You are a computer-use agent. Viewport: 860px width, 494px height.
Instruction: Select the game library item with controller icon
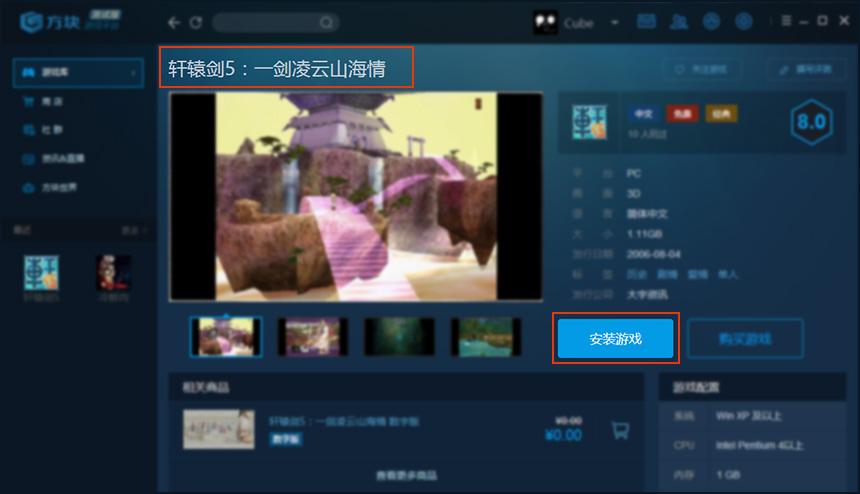[x=78, y=72]
